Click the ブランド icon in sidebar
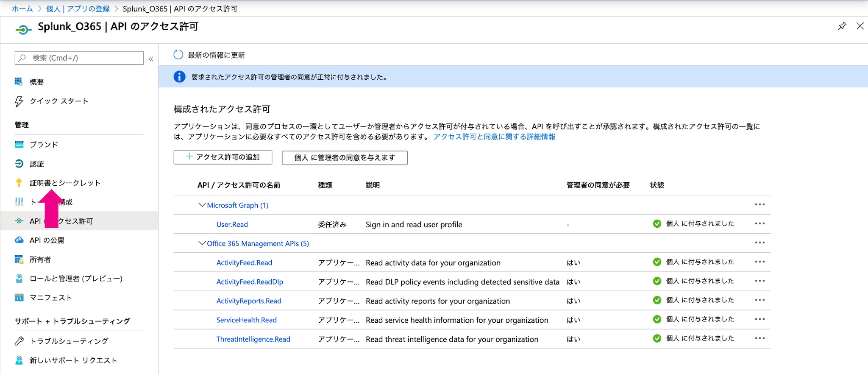Viewport: 868px width, 374px height. 19,144
